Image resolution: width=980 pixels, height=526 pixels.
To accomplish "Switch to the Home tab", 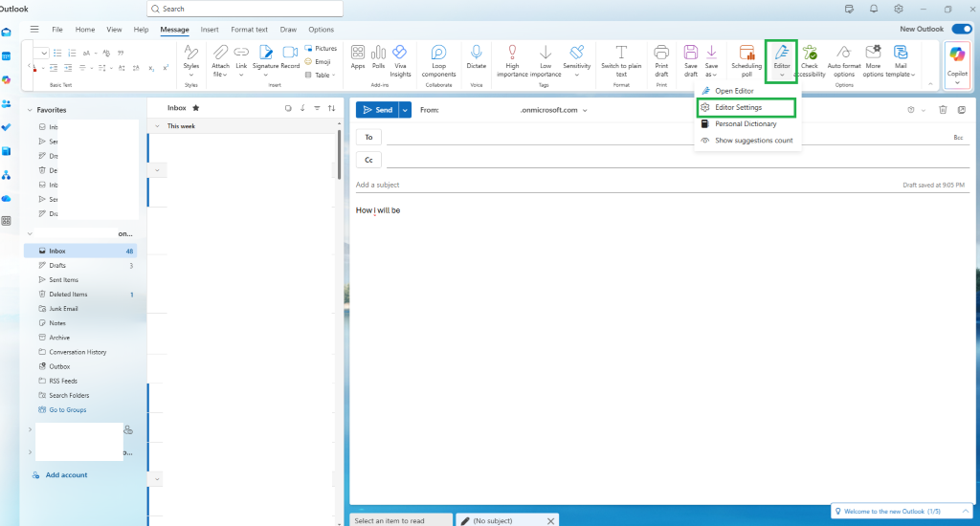I will coord(85,30).
